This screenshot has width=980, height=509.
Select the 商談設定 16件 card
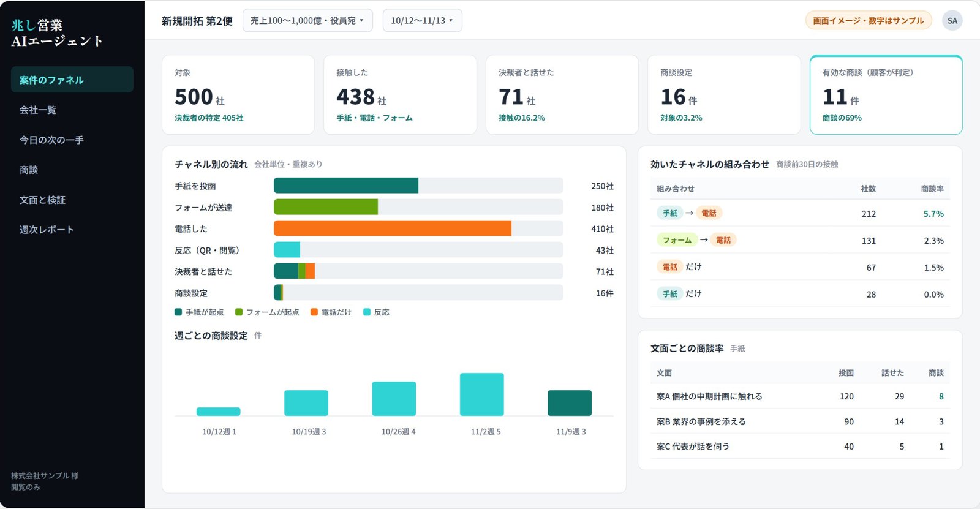click(724, 94)
